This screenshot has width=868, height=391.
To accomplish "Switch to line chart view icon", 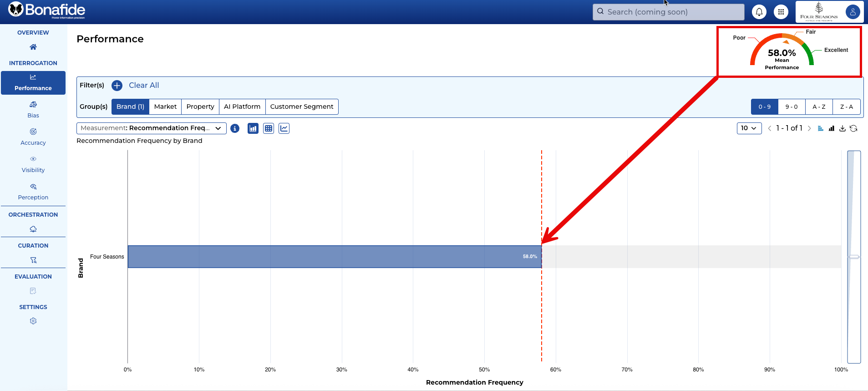I will pyautogui.click(x=284, y=128).
